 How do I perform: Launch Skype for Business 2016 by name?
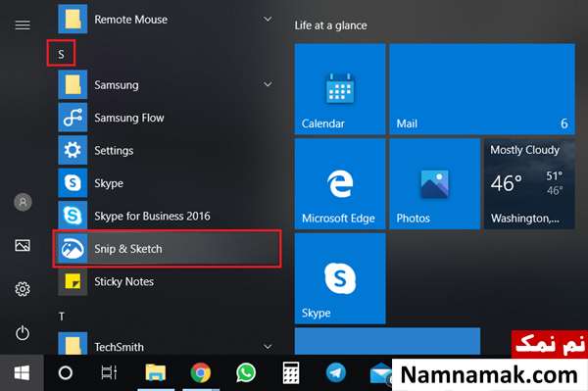(152, 216)
